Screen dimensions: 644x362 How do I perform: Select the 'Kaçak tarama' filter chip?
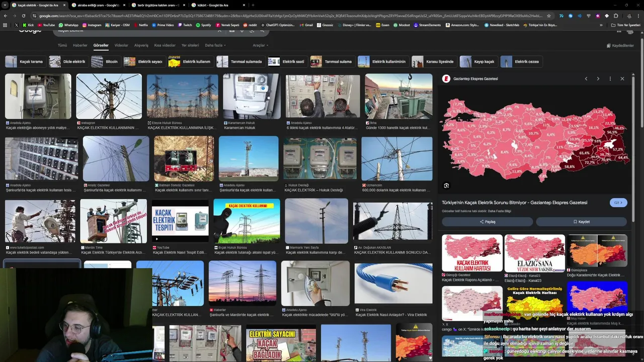(x=25, y=61)
